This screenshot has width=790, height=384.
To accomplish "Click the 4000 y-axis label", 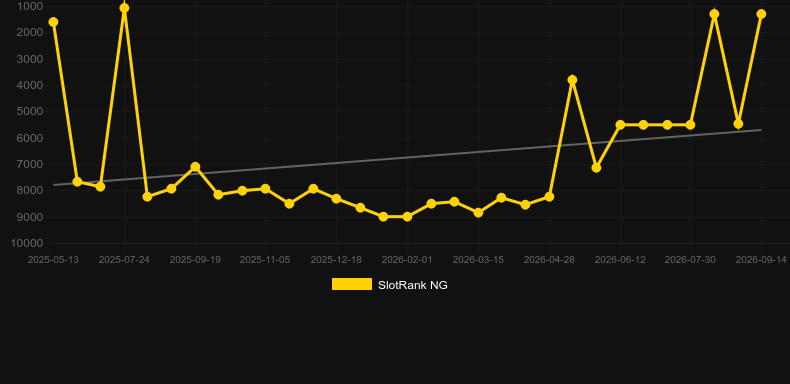I will point(30,85).
